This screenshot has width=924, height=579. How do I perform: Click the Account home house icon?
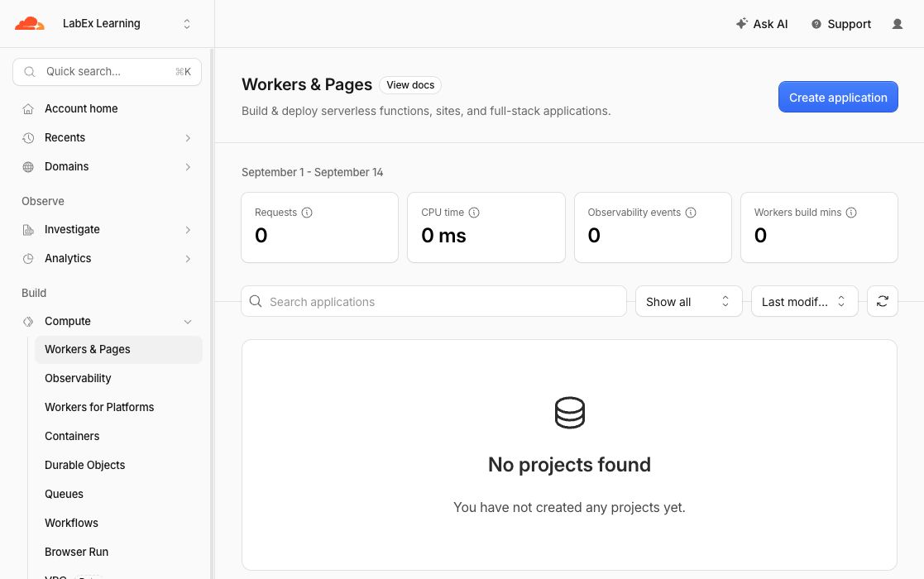click(x=28, y=109)
